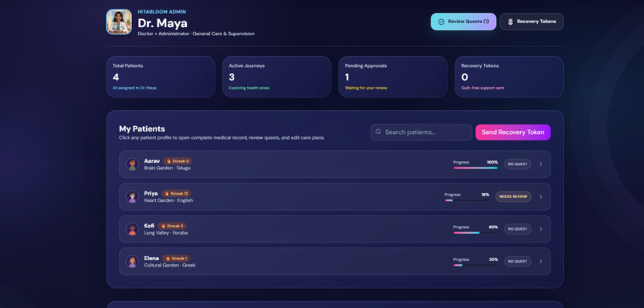
Task: Click the Dr. Maya name heading
Action: pos(163,23)
